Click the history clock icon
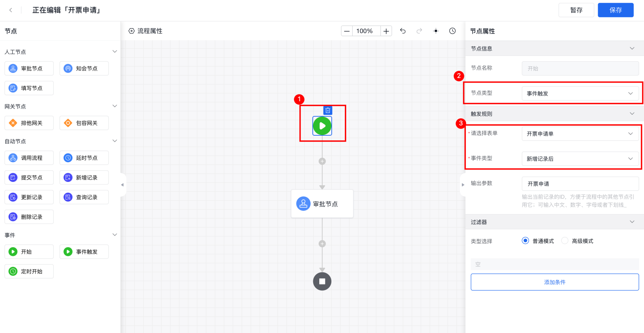 pyautogui.click(x=452, y=31)
